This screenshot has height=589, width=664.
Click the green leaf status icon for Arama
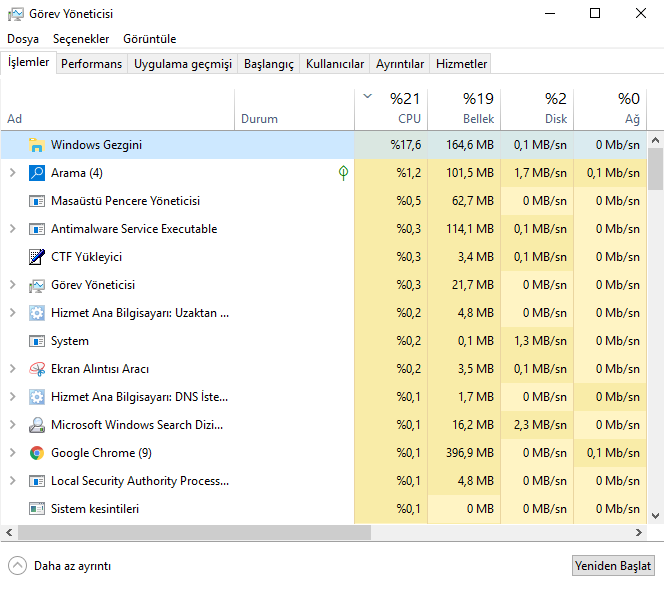pos(343,172)
